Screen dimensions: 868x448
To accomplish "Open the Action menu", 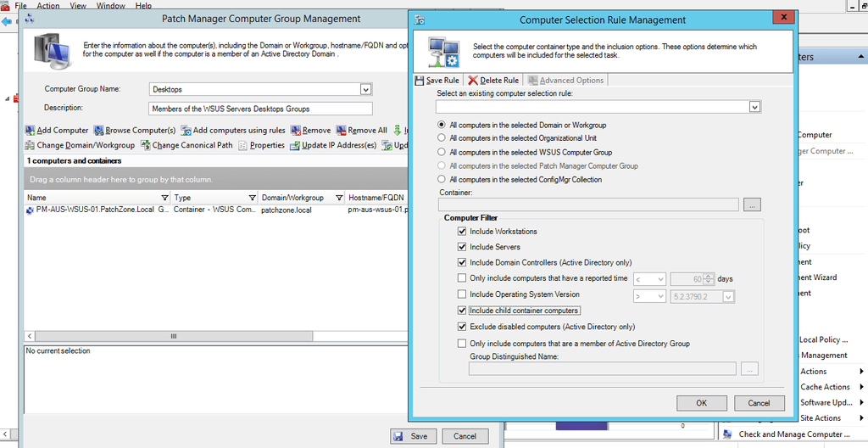I will (48, 6).
